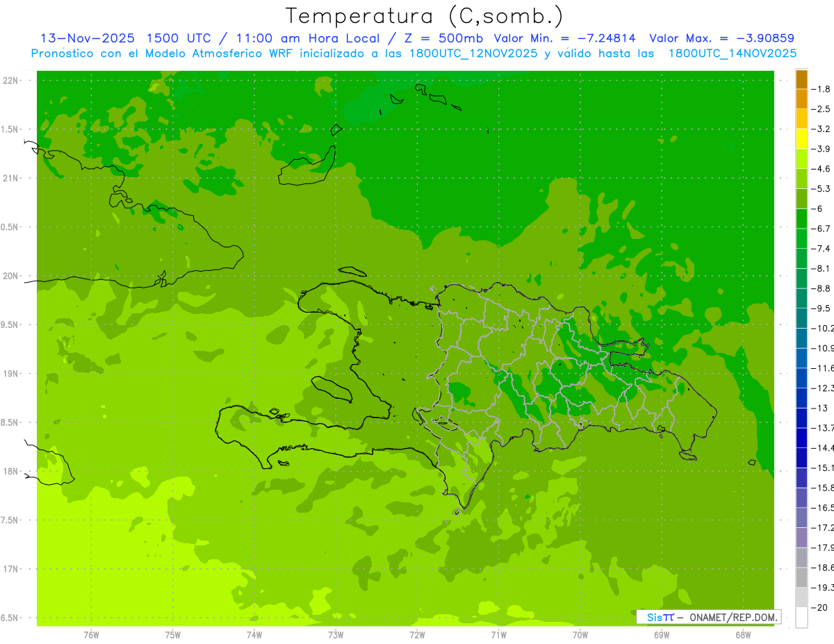
Task: Click the "-2.5" colorbar label
Action: [821, 109]
